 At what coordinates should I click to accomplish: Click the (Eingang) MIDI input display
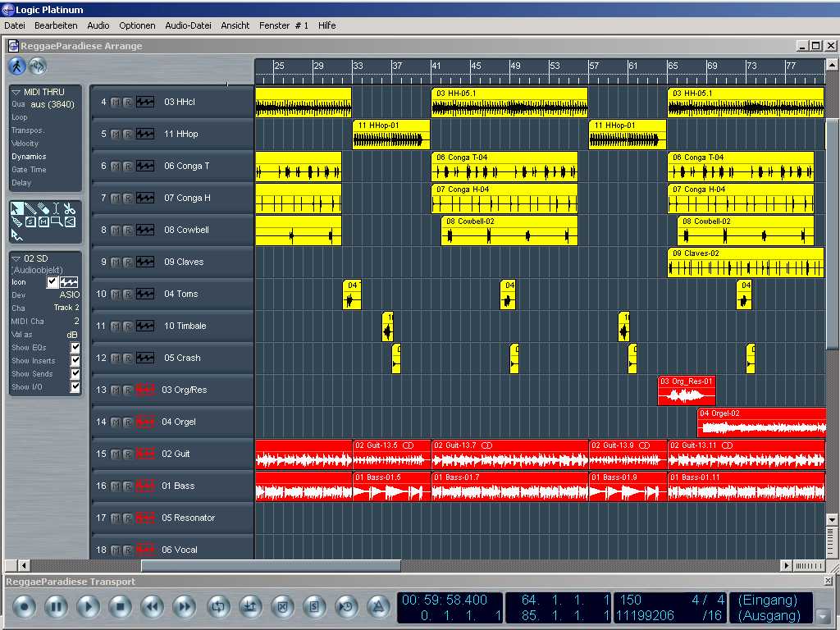pos(768,600)
